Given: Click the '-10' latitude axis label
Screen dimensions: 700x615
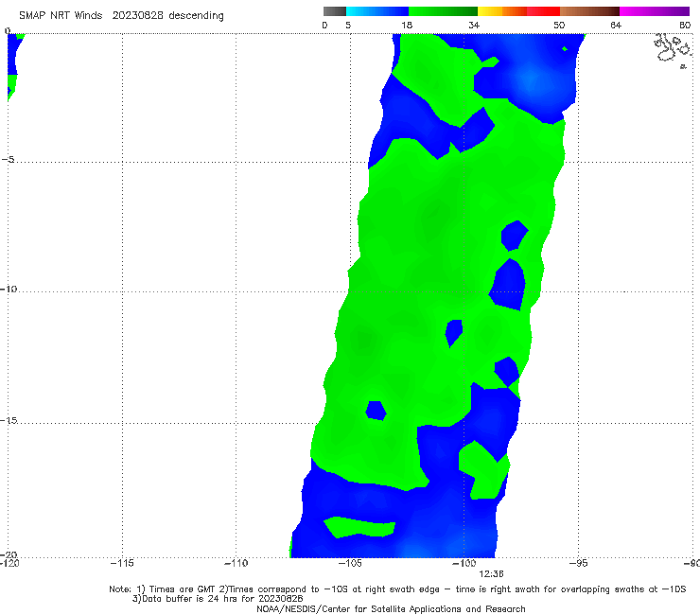Looking at the screenshot, I should (8, 289).
